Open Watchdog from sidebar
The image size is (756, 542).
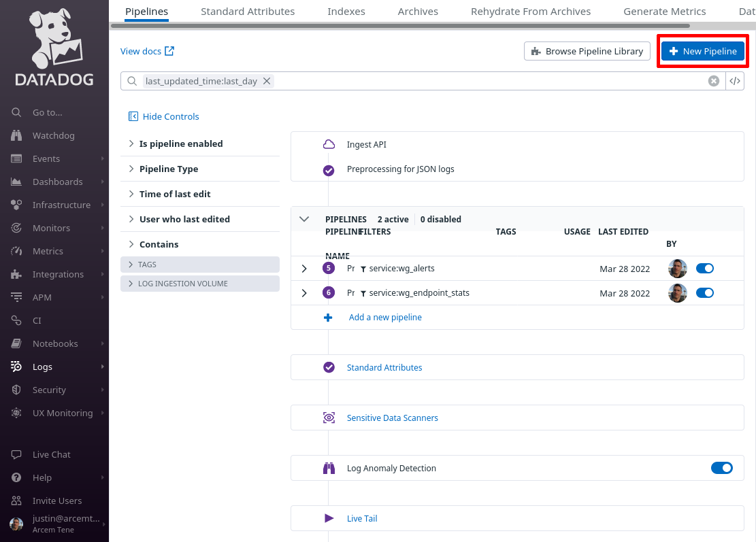tap(54, 135)
